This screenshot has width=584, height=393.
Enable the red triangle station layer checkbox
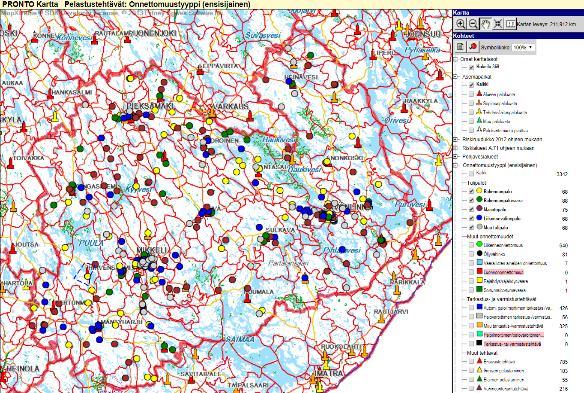click(472, 95)
